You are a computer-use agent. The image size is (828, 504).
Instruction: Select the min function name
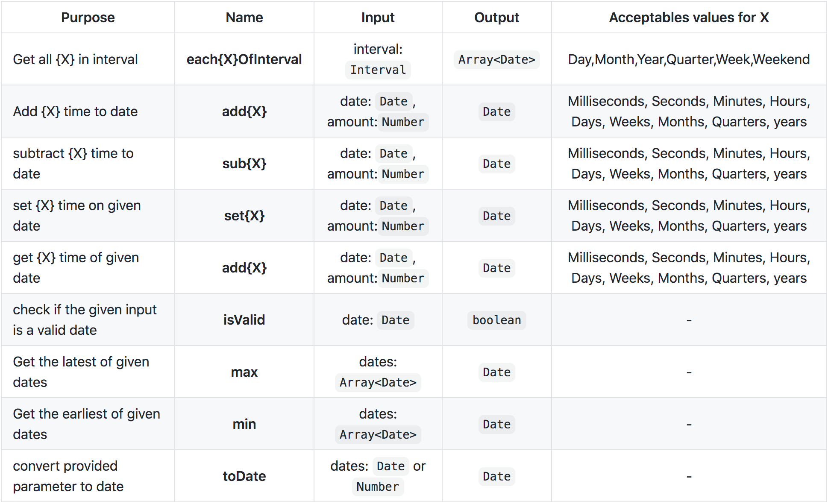click(x=244, y=424)
